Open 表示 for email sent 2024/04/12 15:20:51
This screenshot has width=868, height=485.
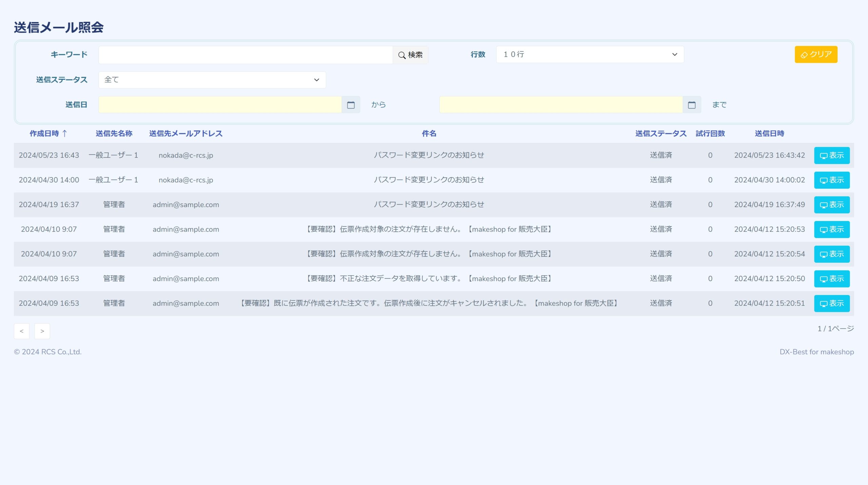click(831, 303)
